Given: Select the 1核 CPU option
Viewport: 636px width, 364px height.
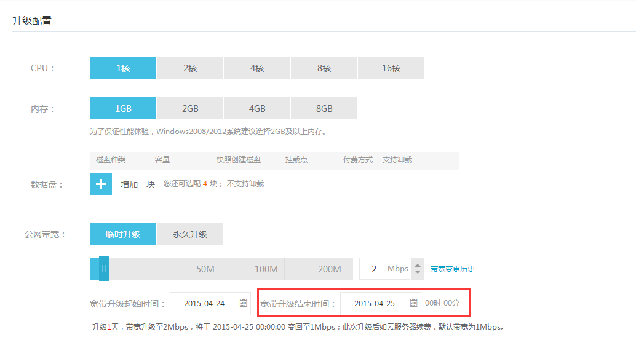Looking at the screenshot, I should click(x=123, y=68).
